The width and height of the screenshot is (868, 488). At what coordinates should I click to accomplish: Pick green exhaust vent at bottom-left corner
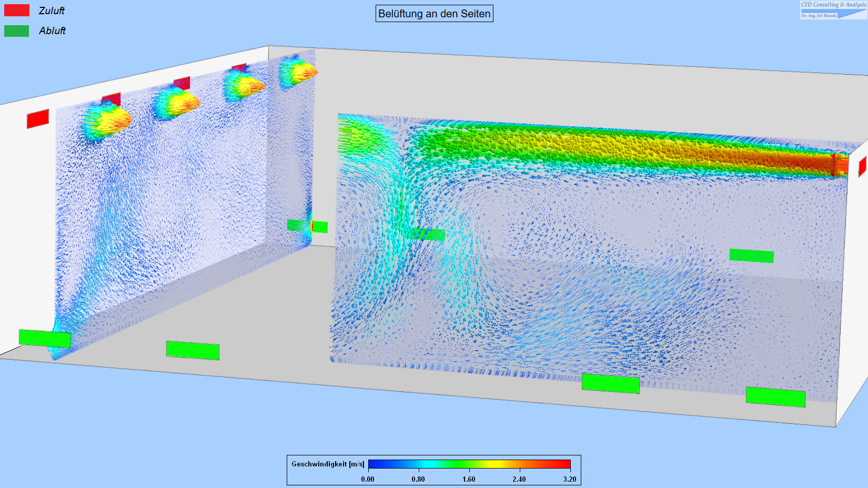(45, 338)
